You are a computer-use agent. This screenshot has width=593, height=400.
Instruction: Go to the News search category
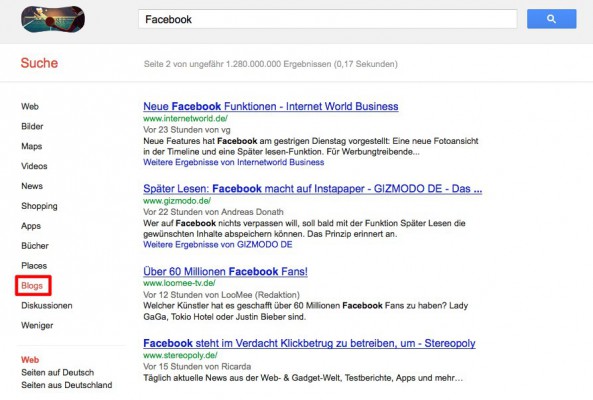[32, 186]
